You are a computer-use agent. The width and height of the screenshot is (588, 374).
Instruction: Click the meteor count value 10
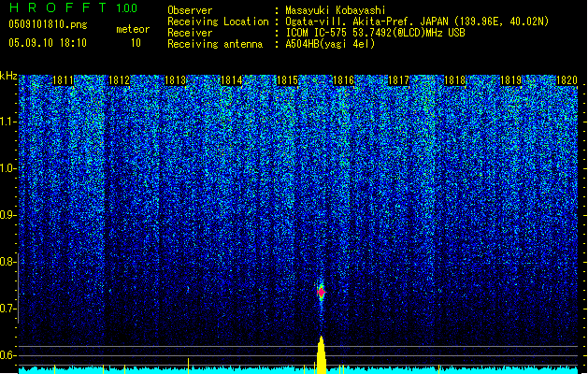tap(136, 43)
